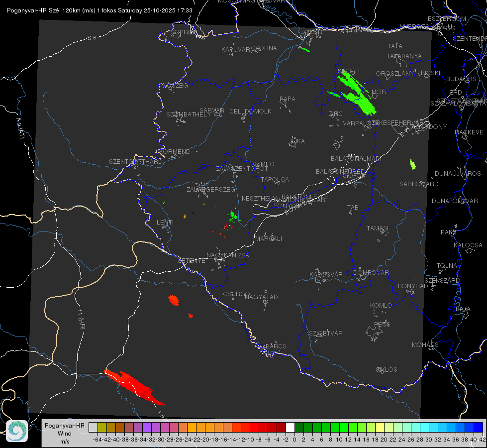Click the S 6 road label
Screen dimensions: 487x448
tap(92, 38)
